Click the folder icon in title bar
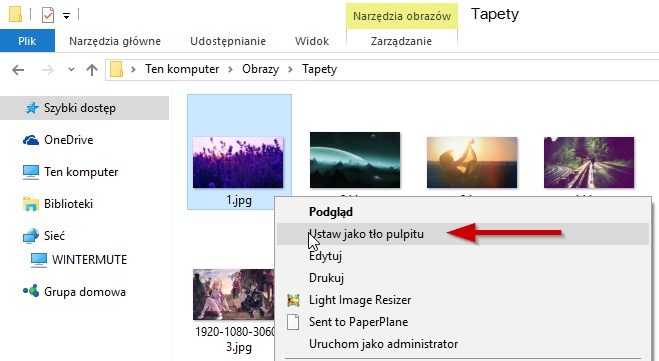The height and width of the screenshot is (361, 659). (x=16, y=14)
